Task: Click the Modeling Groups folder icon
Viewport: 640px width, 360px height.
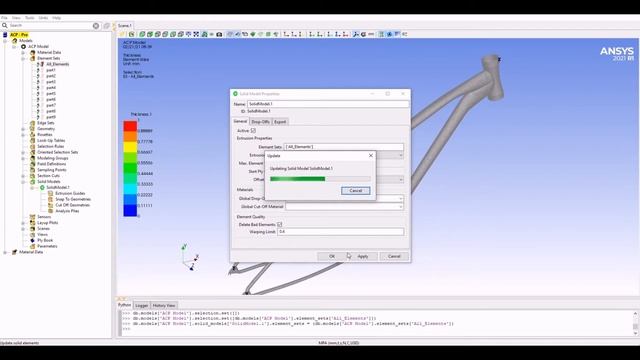Action: point(33,158)
